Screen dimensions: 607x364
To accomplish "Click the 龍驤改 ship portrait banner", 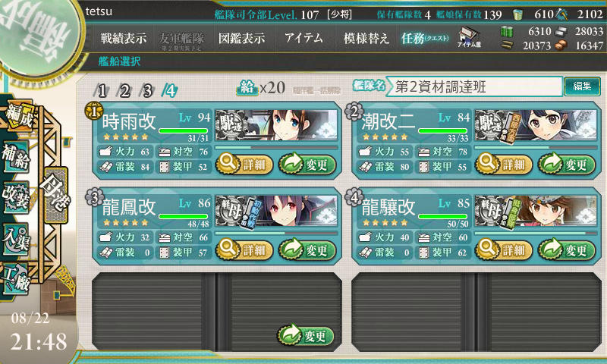I will click(x=536, y=211).
